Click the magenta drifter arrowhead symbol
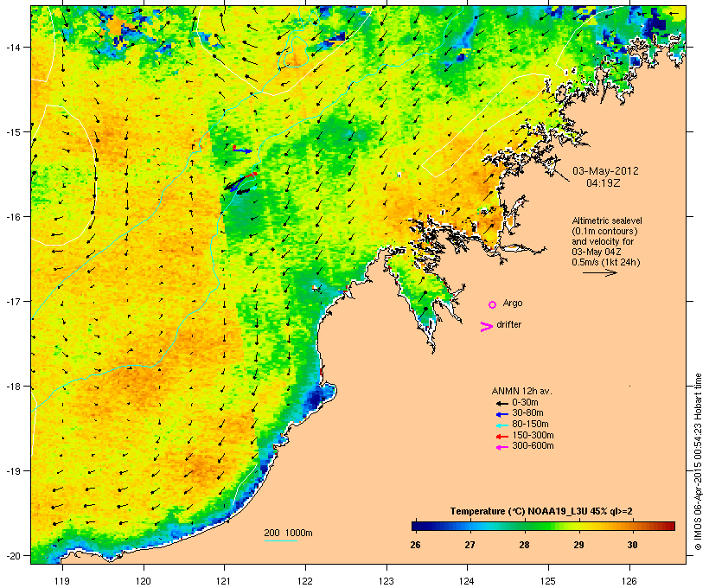The image size is (709, 588). [486, 327]
